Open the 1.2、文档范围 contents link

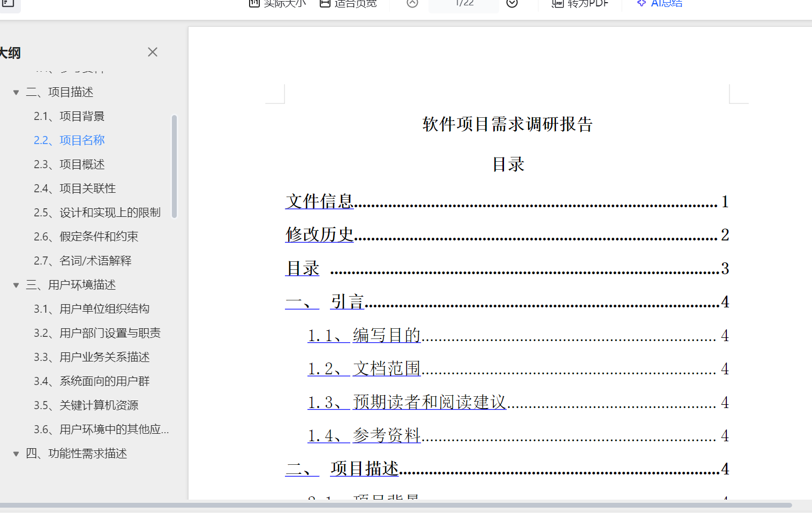pyautogui.click(x=364, y=369)
